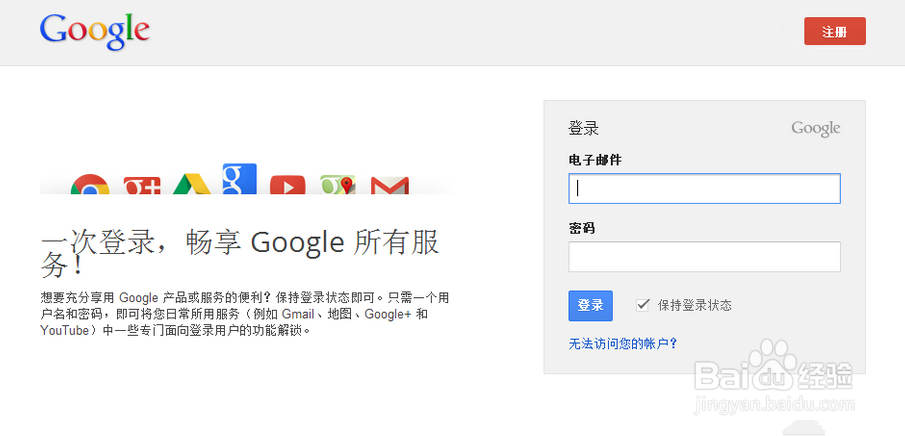Click the 登录 heading in the sign-in box
The width and height of the screenshot is (905, 436).
pos(584,128)
